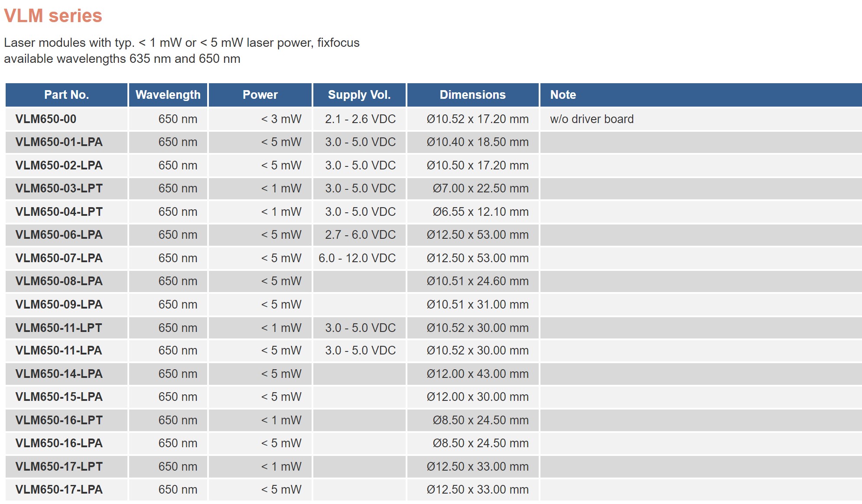Select part number VLM650-07-LPA
Image resolution: width=862 pixels, height=504 pixels.
pos(59,258)
